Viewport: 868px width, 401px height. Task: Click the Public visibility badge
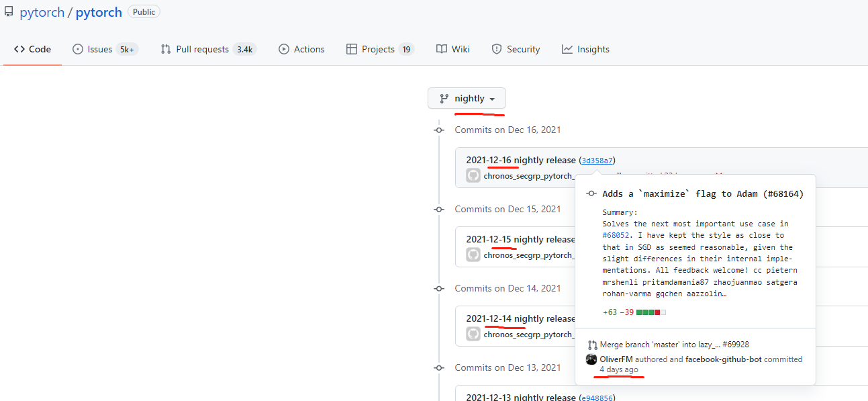pos(144,12)
